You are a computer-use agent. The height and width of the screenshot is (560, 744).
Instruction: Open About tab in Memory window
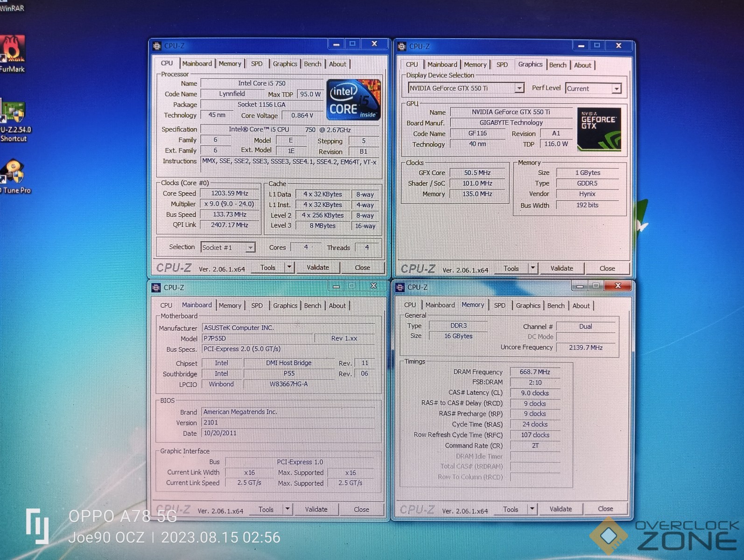pyautogui.click(x=581, y=305)
